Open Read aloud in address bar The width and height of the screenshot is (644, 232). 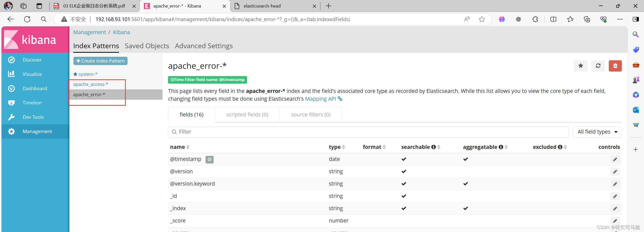467,19
